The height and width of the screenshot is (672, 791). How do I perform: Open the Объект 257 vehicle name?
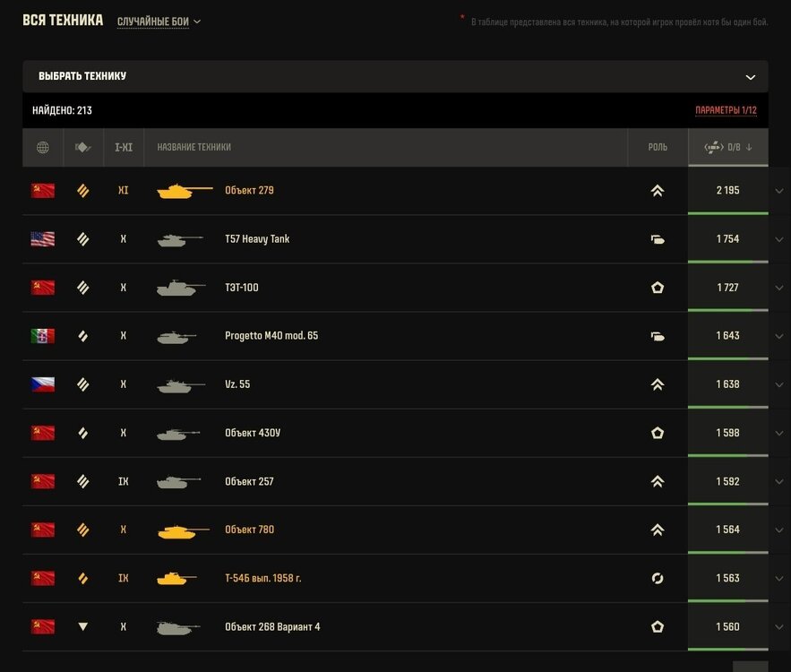click(x=249, y=481)
